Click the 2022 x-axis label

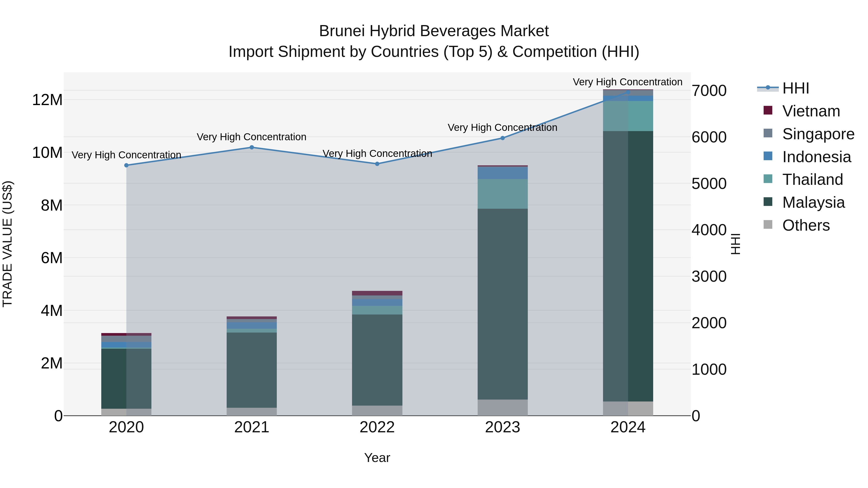pyautogui.click(x=377, y=427)
